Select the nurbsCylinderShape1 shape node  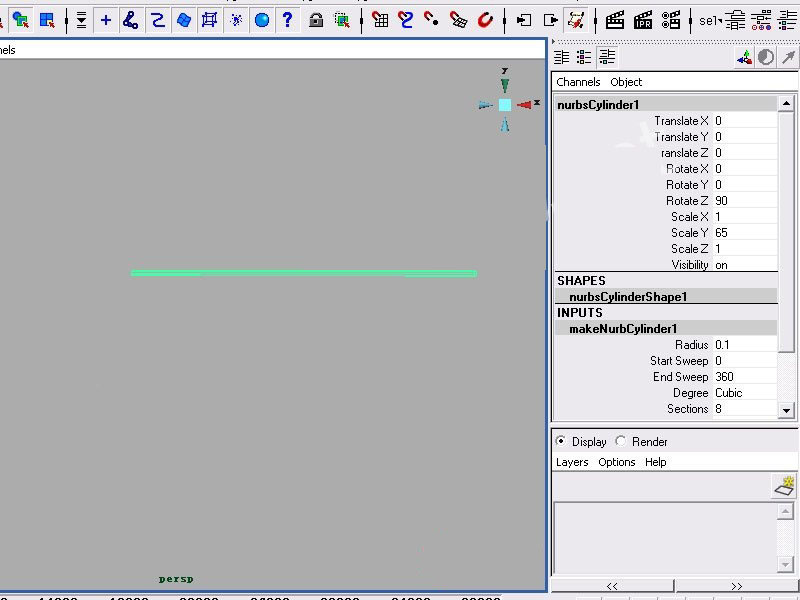[x=666, y=297]
